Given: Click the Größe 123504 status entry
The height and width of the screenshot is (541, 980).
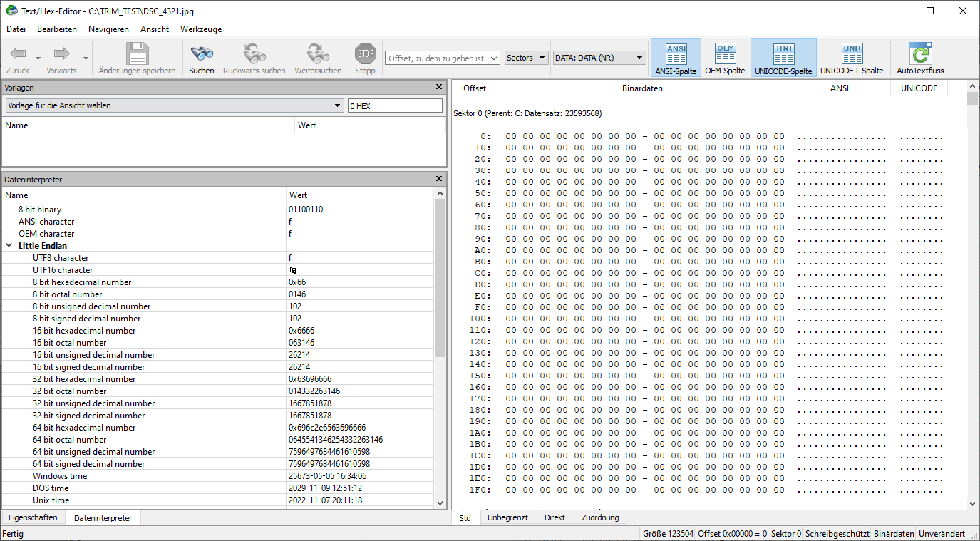Looking at the screenshot, I should [x=668, y=534].
